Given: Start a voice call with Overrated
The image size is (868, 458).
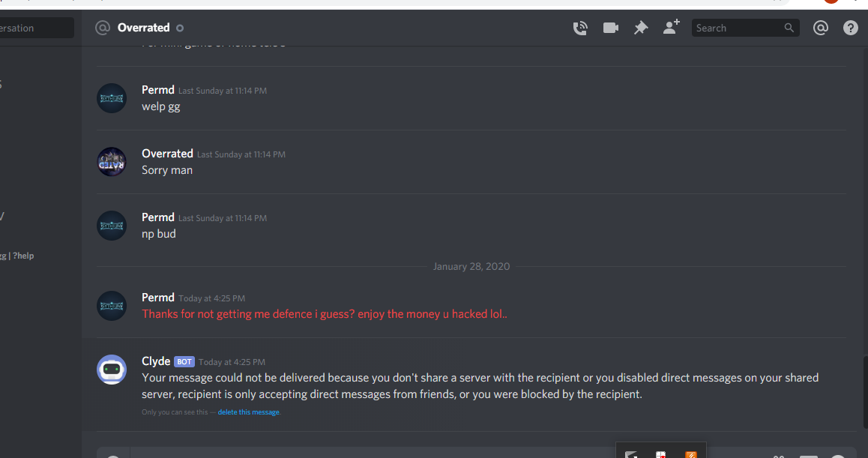Looking at the screenshot, I should click(x=579, y=28).
